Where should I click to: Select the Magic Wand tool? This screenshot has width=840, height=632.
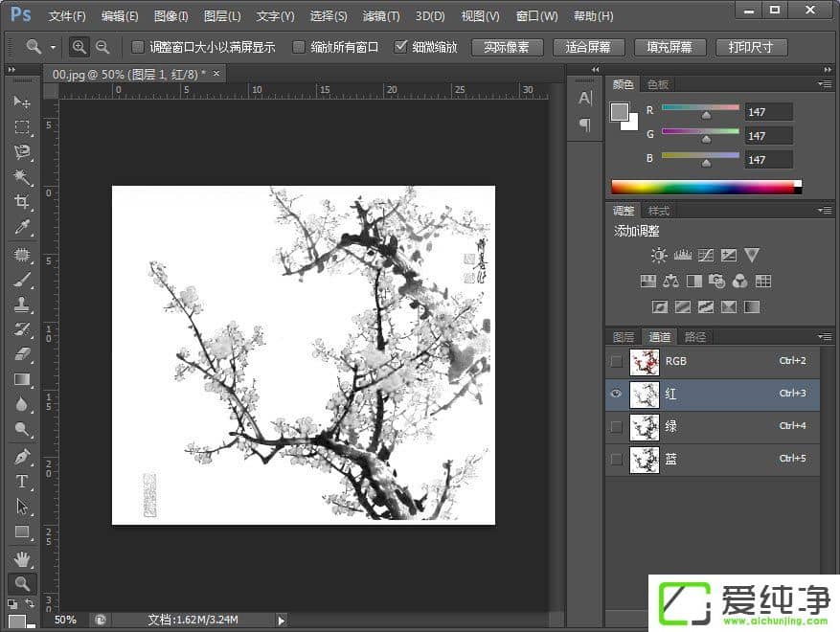pyautogui.click(x=22, y=177)
